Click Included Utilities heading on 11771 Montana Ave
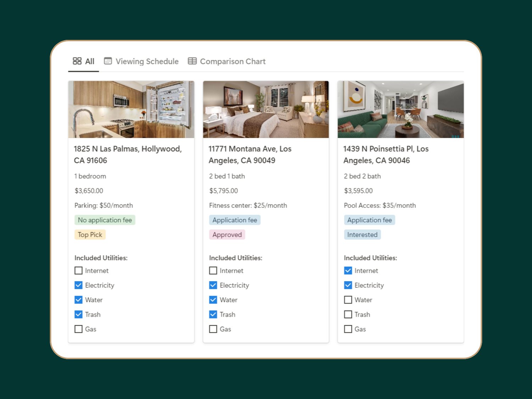Image resolution: width=532 pixels, height=399 pixels. [x=236, y=258]
